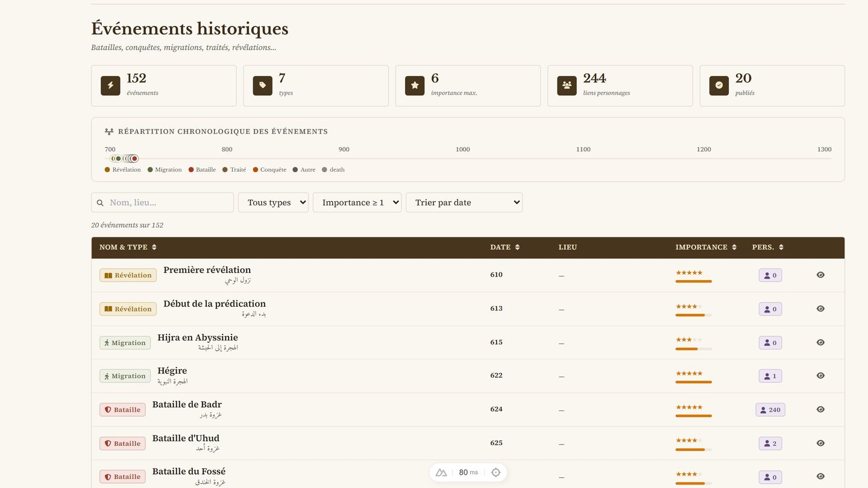Click eye icon for Bataille de Badr
Screen dimensions: 868x488
[x=820, y=409]
